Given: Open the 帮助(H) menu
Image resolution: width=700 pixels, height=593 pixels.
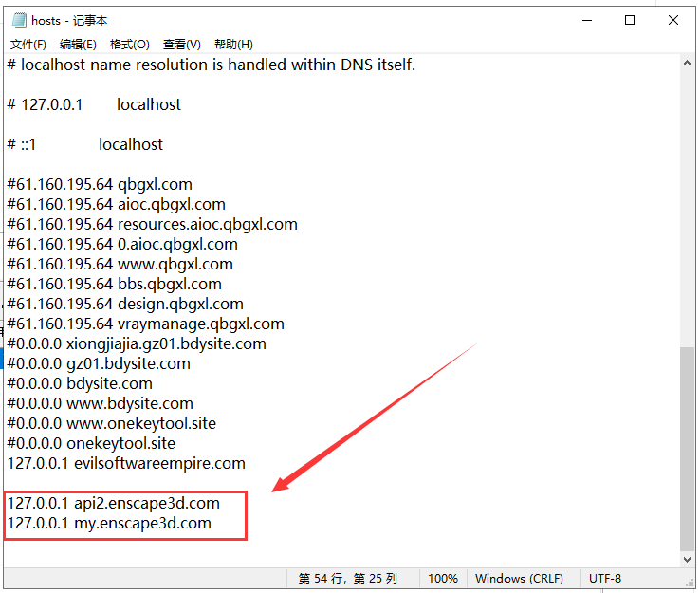Looking at the screenshot, I should [x=233, y=45].
